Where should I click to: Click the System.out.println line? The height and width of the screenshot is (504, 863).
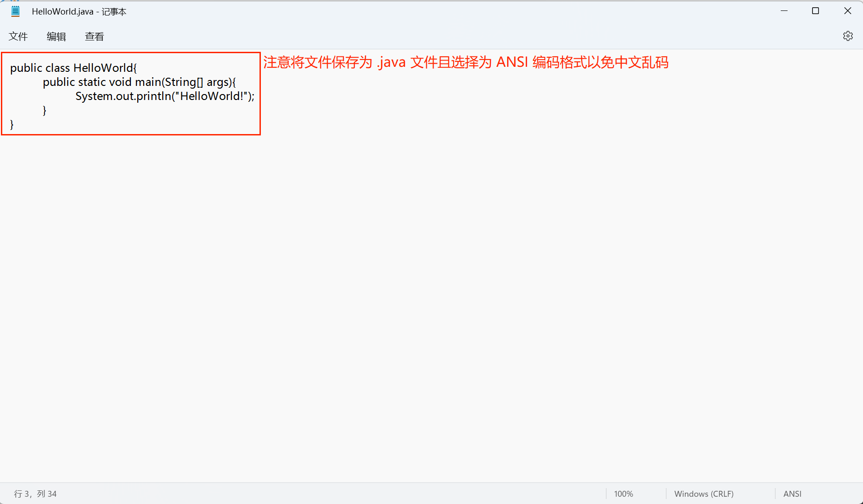[x=165, y=96]
